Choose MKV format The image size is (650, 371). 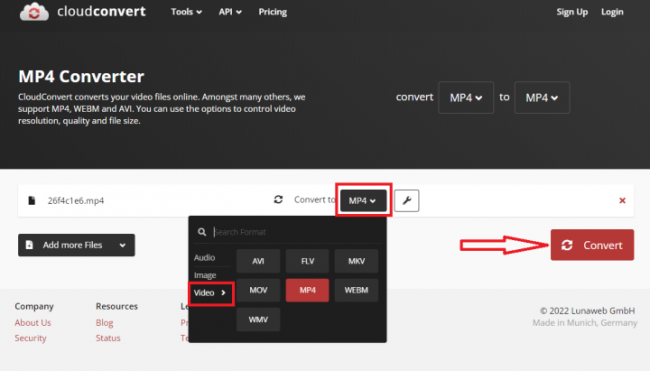(356, 261)
